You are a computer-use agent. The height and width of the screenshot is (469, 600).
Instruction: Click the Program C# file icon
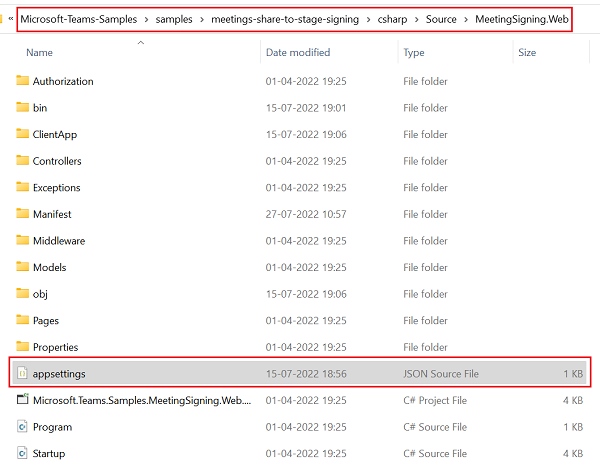(23, 426)
